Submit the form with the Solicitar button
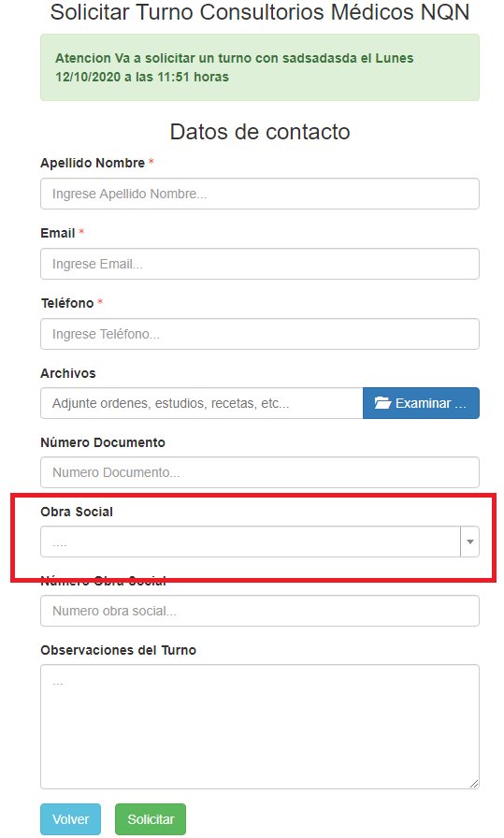This screenshot has height=838, width=504. pos(151,818)
